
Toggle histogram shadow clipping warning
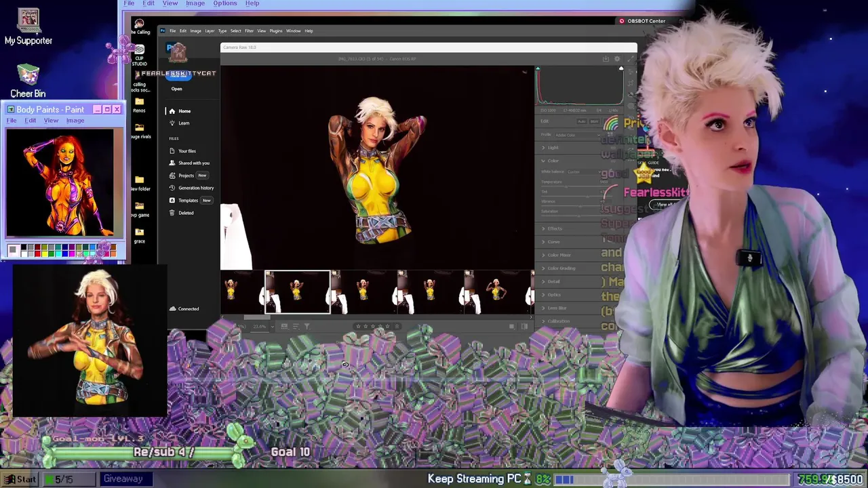coord(538,68)
